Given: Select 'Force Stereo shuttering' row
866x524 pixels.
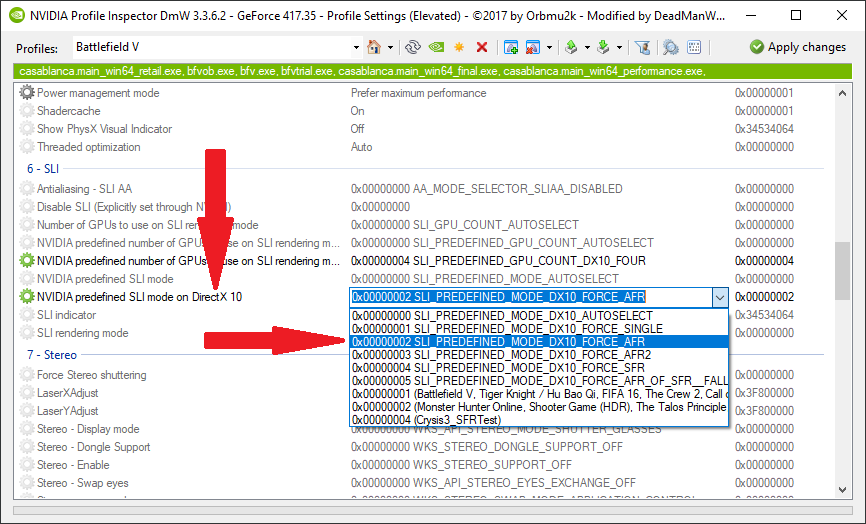Looking at the screenshot, I should [x=92, y=375].
